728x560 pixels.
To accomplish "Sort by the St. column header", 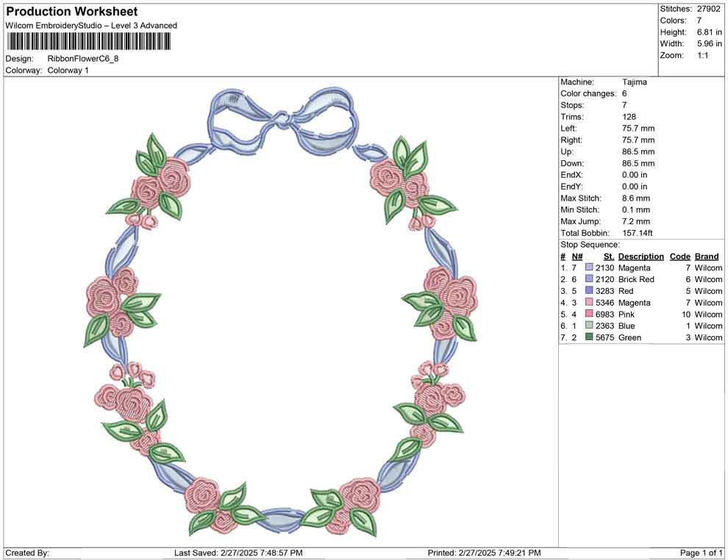I will [x=607, y=256].
